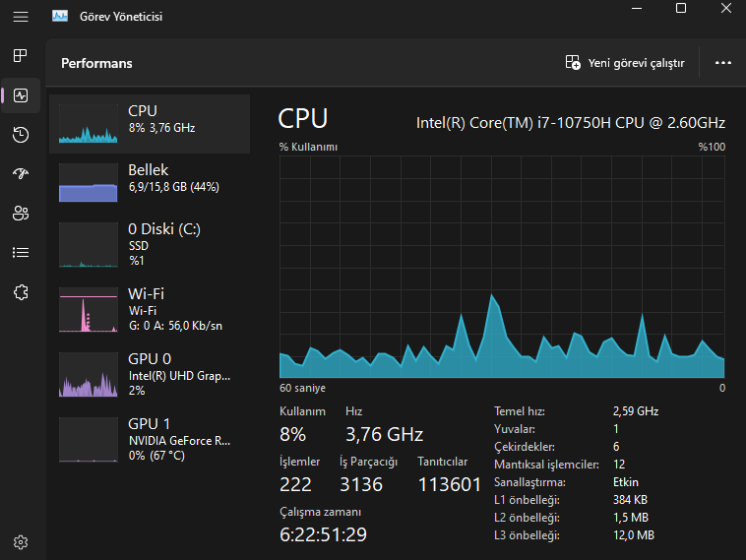Click the Görev Yöneticisi title bar icon

[x=60, y=16]
